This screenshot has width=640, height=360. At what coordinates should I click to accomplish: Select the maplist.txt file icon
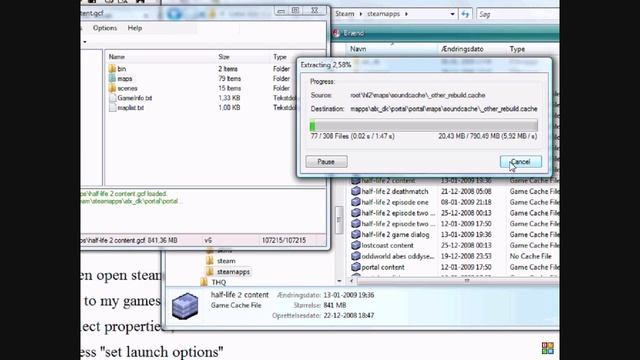click(113, 108)
